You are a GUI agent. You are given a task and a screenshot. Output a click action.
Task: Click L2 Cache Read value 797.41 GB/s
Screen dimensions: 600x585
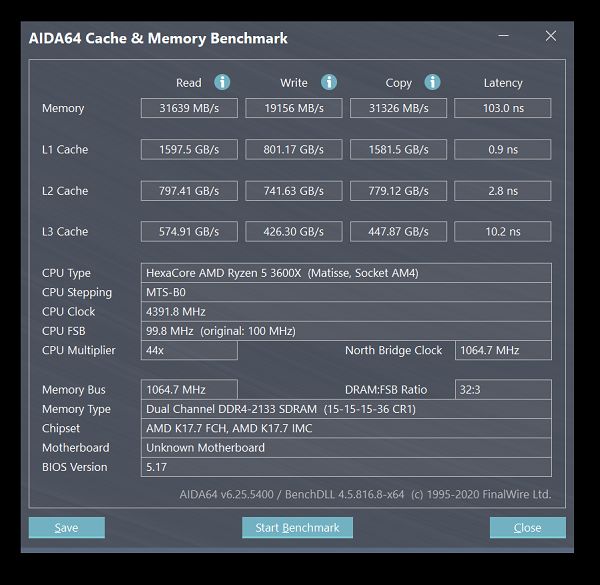coord(189,191)
